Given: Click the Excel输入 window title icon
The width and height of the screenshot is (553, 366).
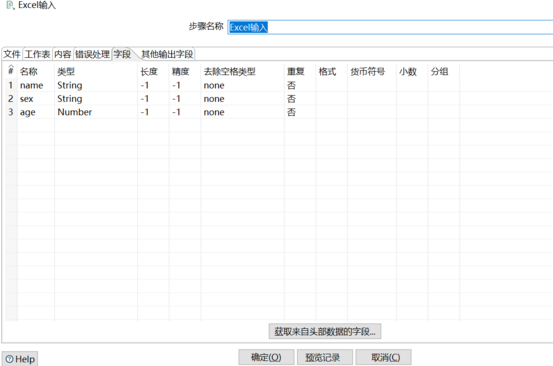Looking at the screenshot, I should pos(11,5).
